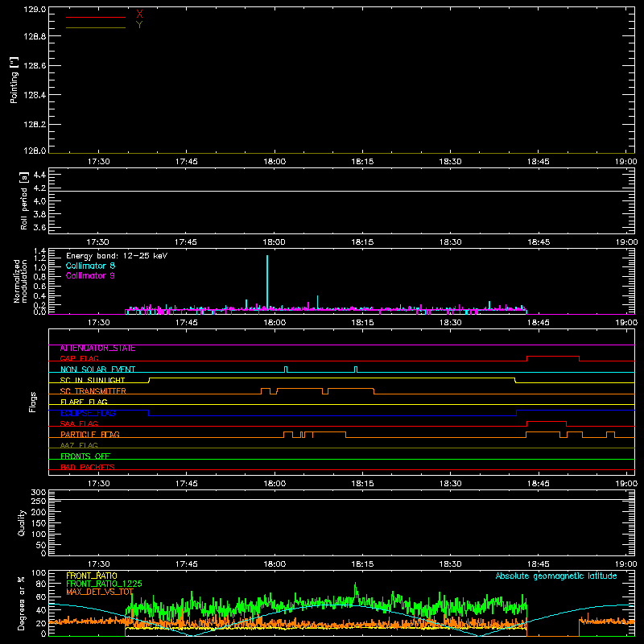Screen dimensions: 644x644
Task: Click the raised GAP_FLAG segment near 18:45
Action: [x=553, y=357]
